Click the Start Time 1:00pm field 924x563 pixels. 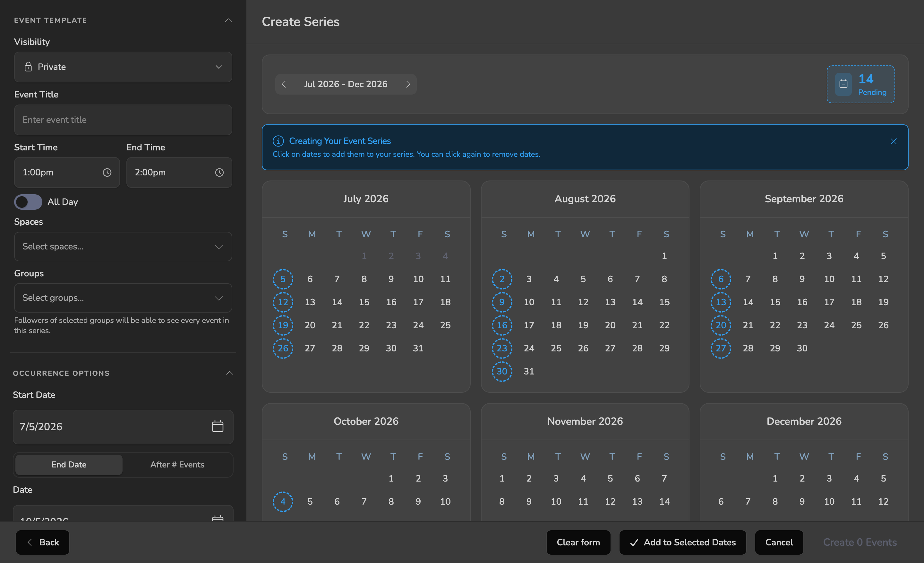pos(67,172)
